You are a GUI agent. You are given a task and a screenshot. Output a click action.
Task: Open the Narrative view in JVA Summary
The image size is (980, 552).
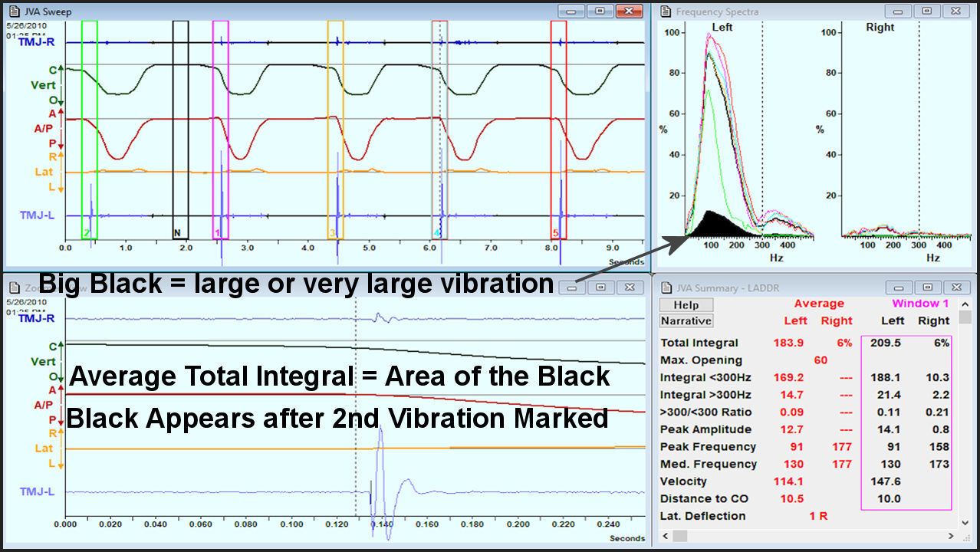[686, 320]
